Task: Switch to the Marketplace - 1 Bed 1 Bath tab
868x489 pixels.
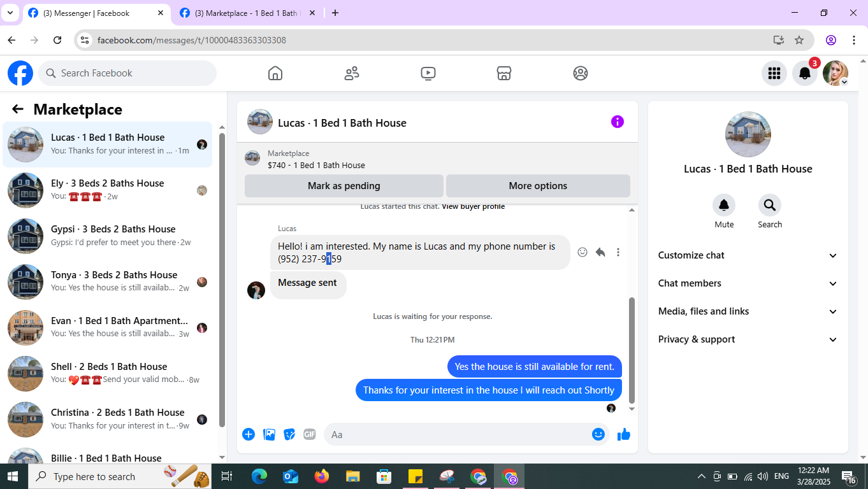Action: tap(249, 13)
